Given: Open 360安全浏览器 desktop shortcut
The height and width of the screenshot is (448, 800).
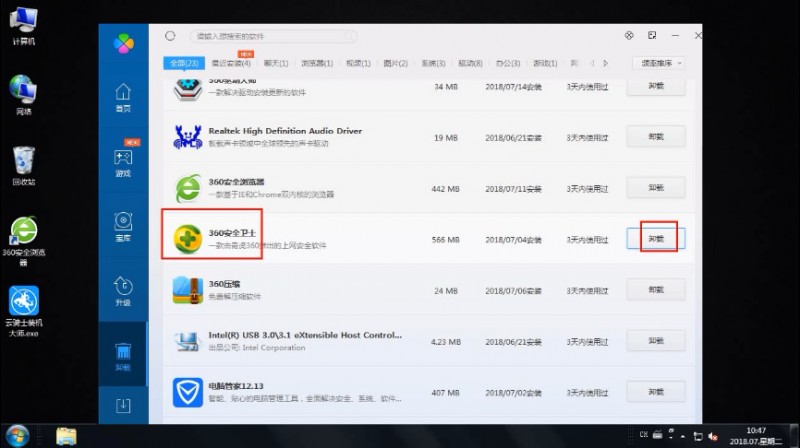Looking at the screenshot, I should (x=23, y=241).
